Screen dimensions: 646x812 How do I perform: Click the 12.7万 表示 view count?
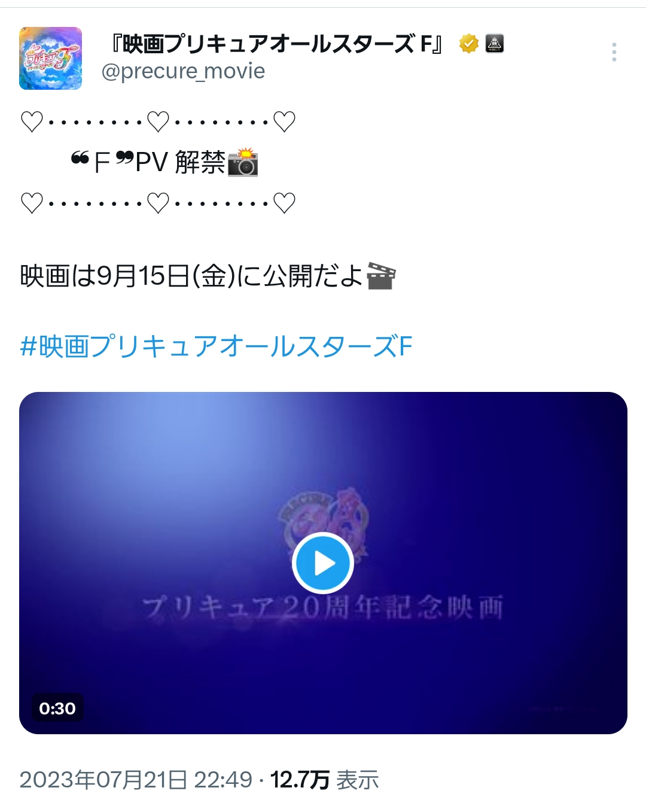tap(324, 780)
